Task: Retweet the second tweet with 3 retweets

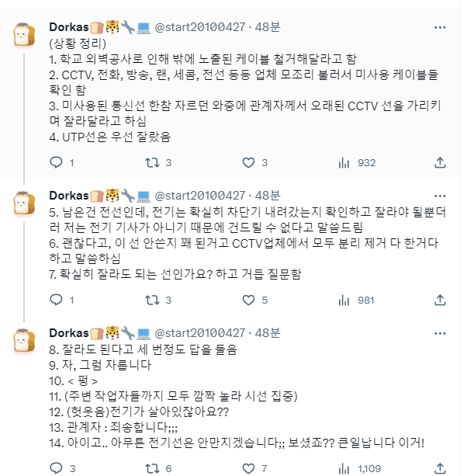Action: pyautogui.click(x=152, y=300)
